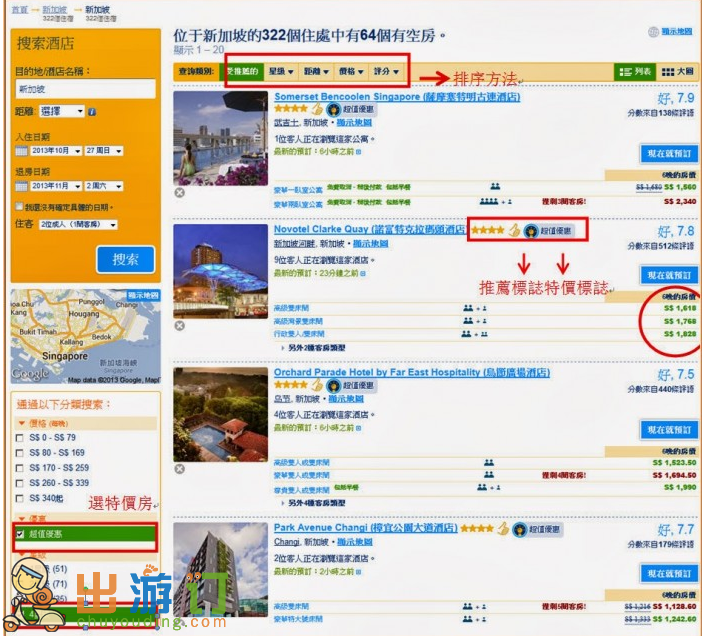
Task: Click 超值優惠 badge for Park Avenue Changi
Action: [x=537, y=529]
